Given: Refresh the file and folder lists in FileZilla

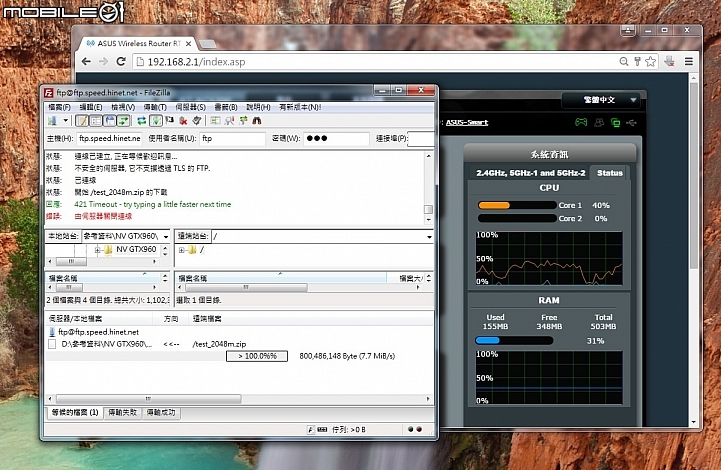Looking at the screenshot, I should 142,120.
